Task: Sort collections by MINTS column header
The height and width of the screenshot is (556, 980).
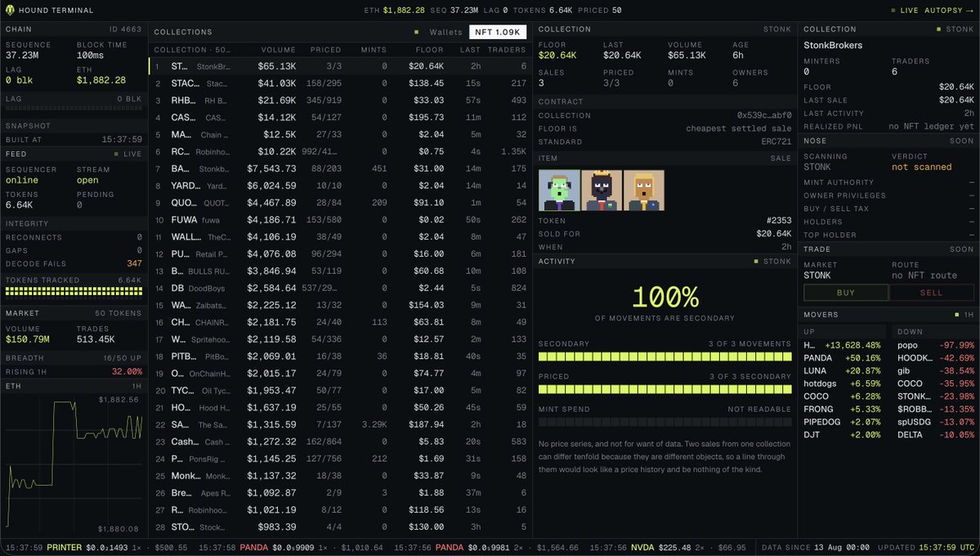Action: coord(374,49)
